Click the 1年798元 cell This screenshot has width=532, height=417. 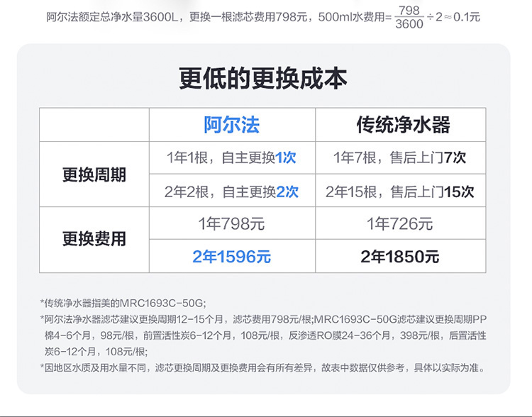pyautogui.click(x=231, y=224)
